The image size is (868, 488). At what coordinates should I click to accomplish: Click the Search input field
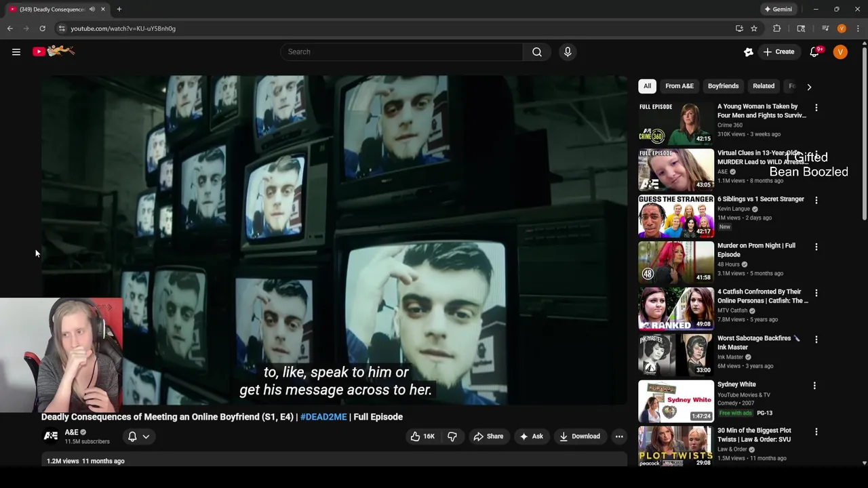[x=401, y=52]
